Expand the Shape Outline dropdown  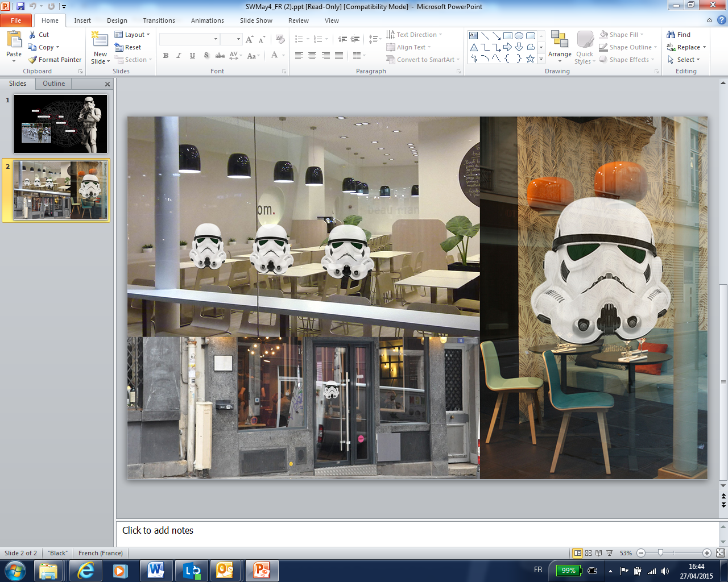click(628, 47)
